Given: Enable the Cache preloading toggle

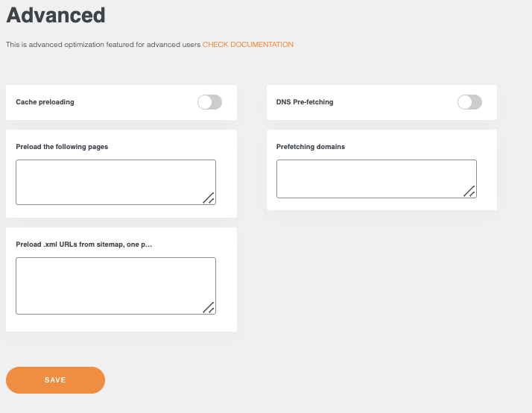Looking at the screenshot, I should (209, 102).
